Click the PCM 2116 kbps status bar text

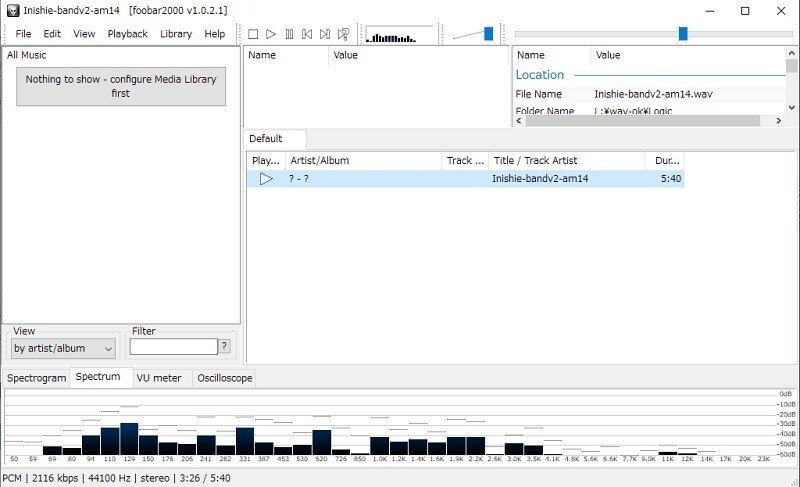pyautogui.click(x=40, y=478)
